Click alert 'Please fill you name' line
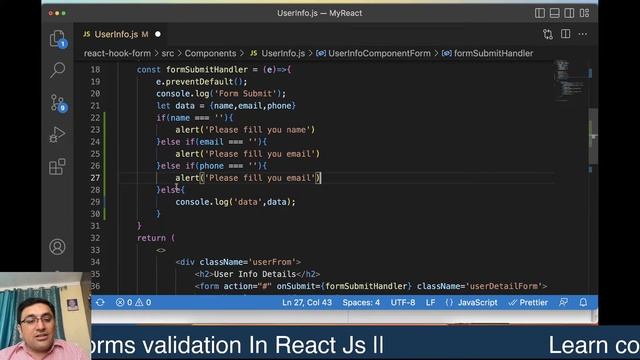 click(245, 130)
